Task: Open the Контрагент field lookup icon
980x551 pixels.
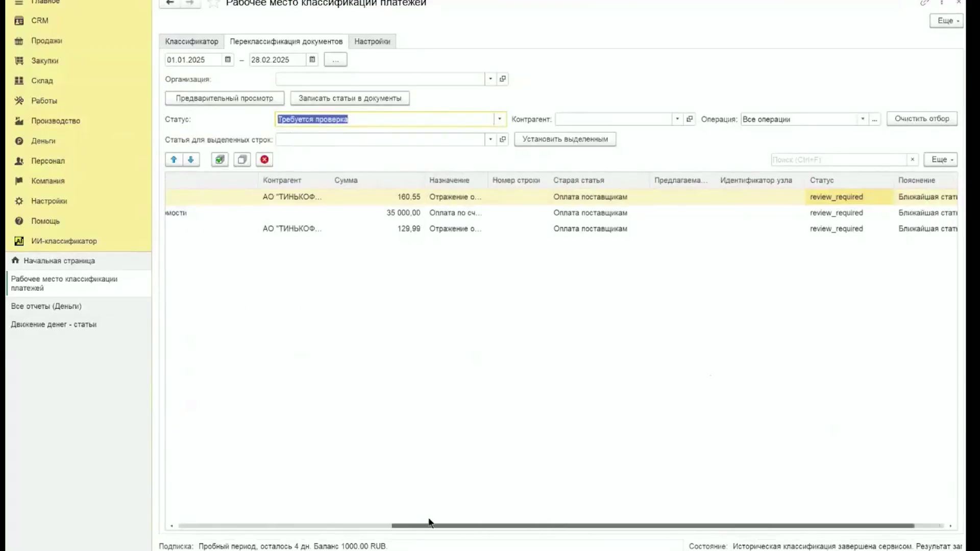Action: tap(690, 119)
